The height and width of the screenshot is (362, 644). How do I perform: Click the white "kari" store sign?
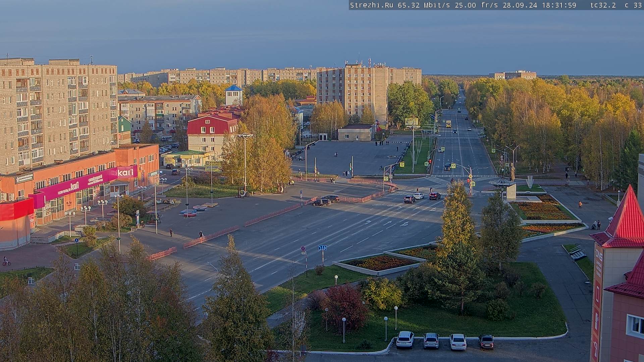[125, 172]
